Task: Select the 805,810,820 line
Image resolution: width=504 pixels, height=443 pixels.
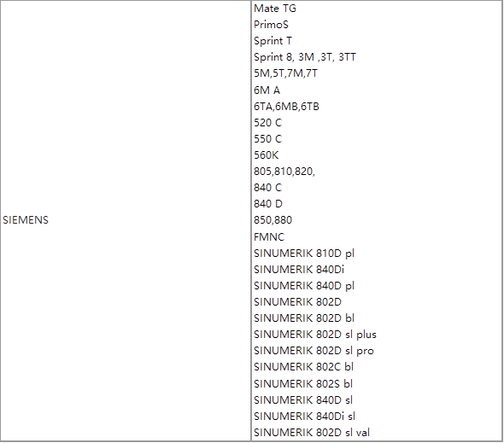Action: click(x=284, y=172)
